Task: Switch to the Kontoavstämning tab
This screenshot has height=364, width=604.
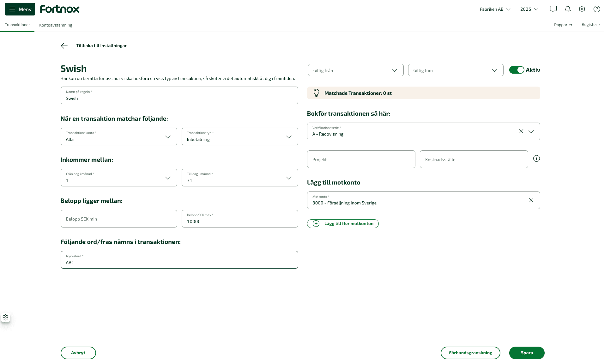Action: (x=56, y=25)
